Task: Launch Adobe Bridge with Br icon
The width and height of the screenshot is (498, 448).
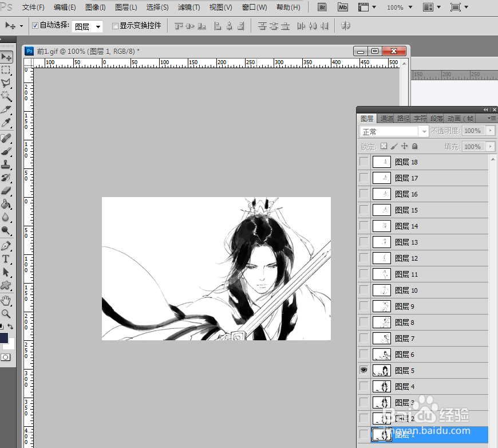Action: [322, 7]
